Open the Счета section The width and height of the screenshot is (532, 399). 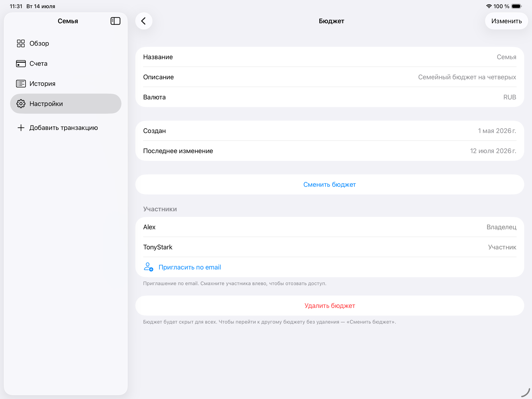pos(66,64)
